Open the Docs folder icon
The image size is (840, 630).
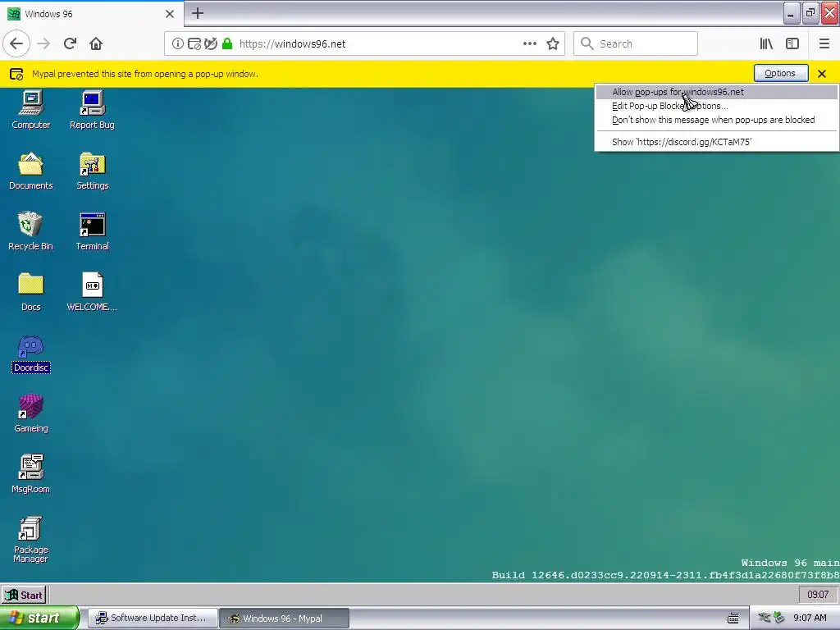coord(31,292)
